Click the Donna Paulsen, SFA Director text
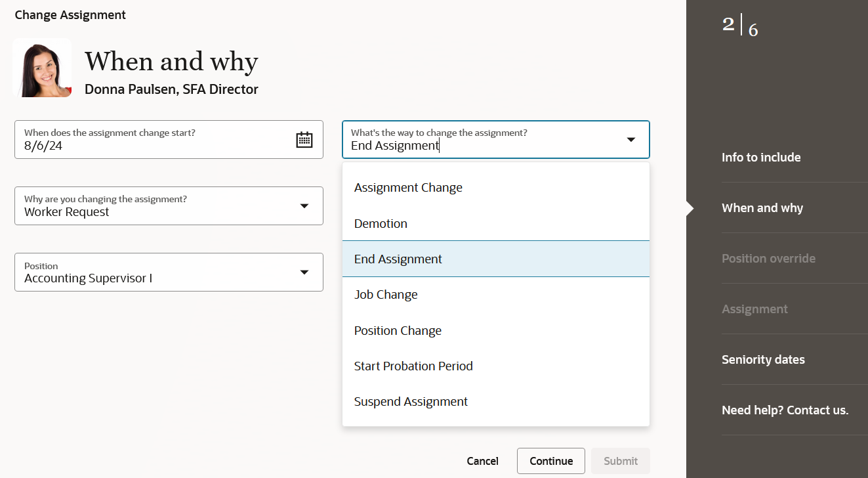The width and height of the screenshot is (868, 478). [171, 89]
